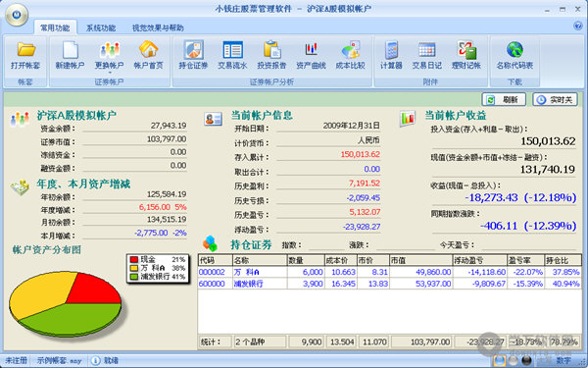Sort by the 成本价 column header
Image resolution: width=588 pixels, height=368 pixels.
coord(341,260)
